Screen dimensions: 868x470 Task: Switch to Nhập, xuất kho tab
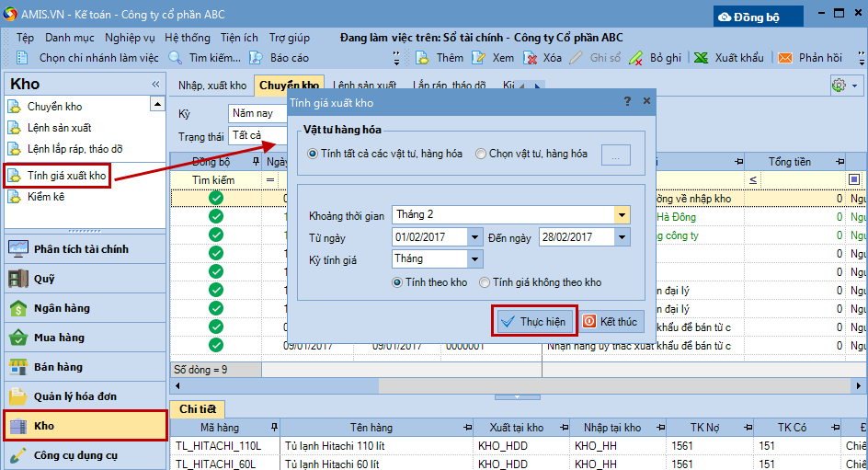pyautogui.click(x=211, y=86)
